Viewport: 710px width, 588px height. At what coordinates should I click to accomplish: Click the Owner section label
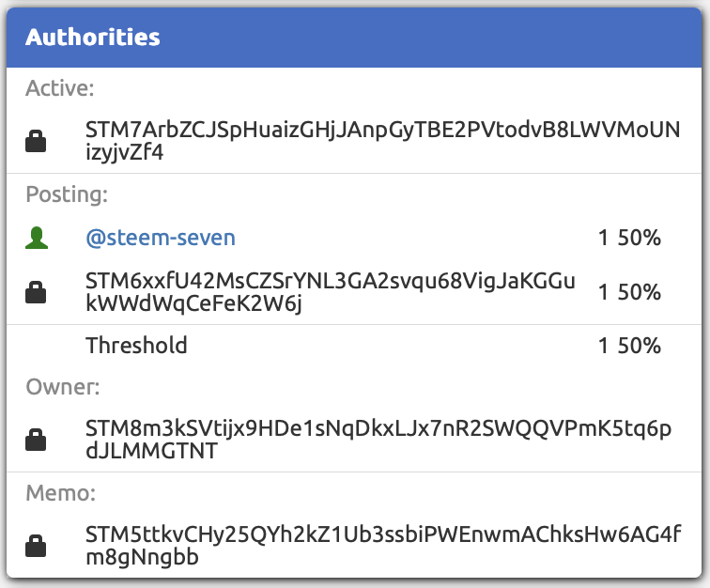62,387
